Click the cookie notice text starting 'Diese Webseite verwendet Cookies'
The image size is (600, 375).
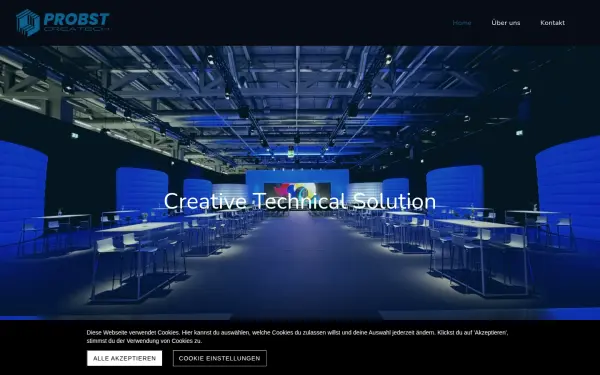[297, 337]
